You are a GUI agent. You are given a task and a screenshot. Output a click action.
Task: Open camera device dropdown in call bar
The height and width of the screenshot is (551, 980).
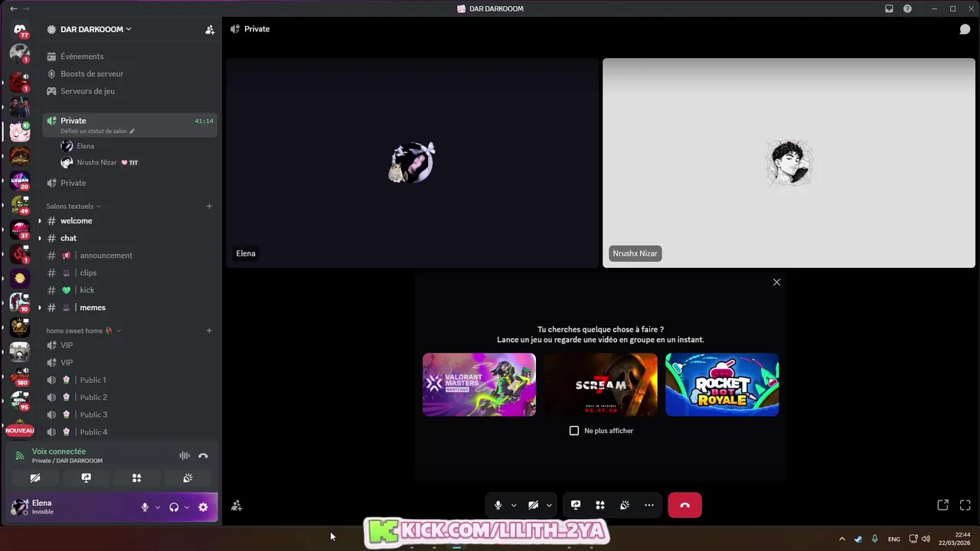549,505
